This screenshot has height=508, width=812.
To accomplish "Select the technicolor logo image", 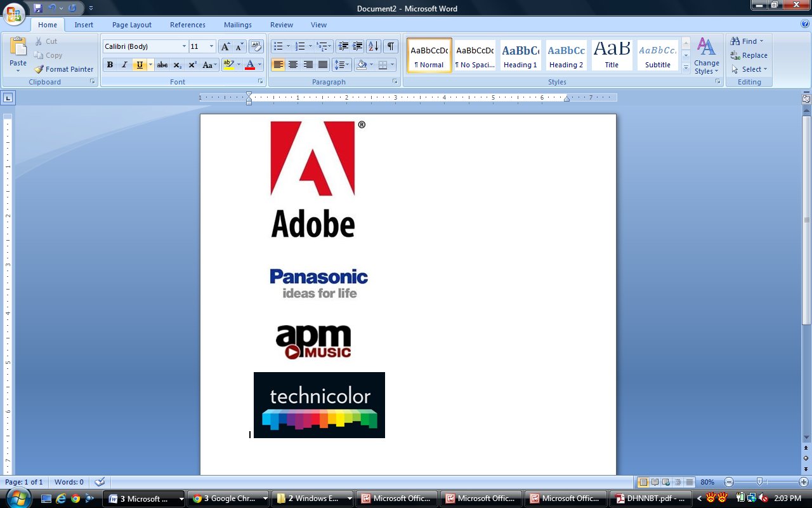I will tap(319, 404).
